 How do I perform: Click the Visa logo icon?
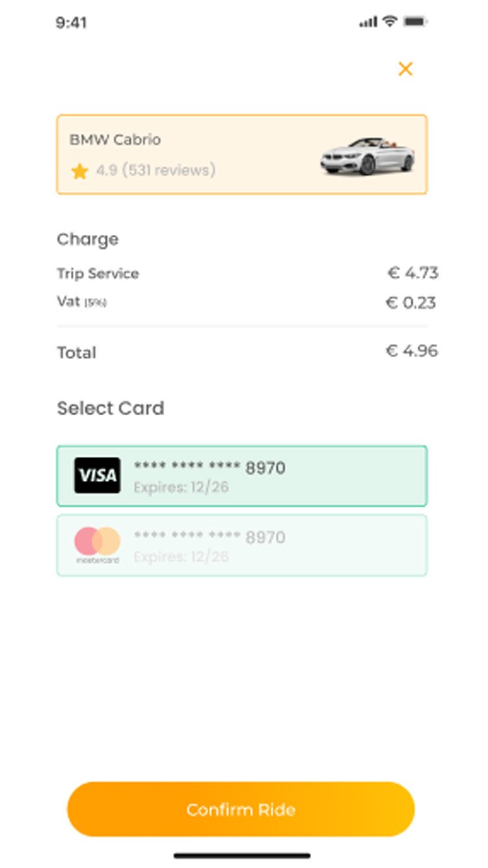tap(97, 475)
